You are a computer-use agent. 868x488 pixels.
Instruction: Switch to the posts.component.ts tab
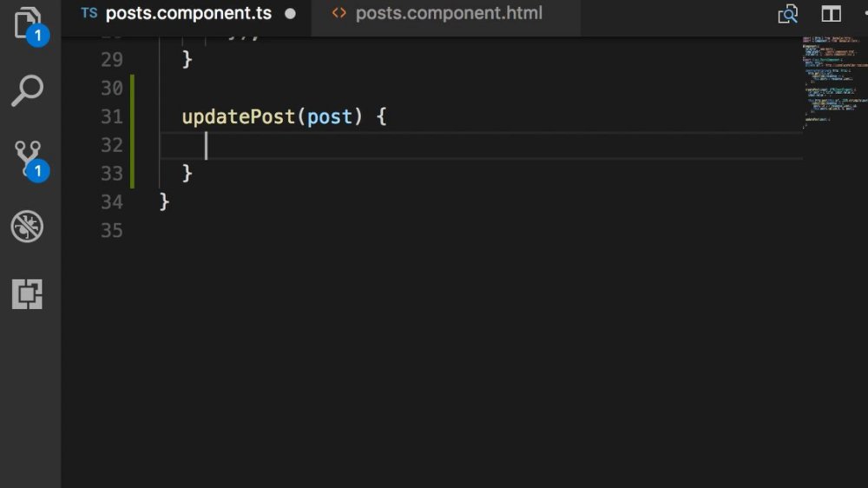(187, 14)
